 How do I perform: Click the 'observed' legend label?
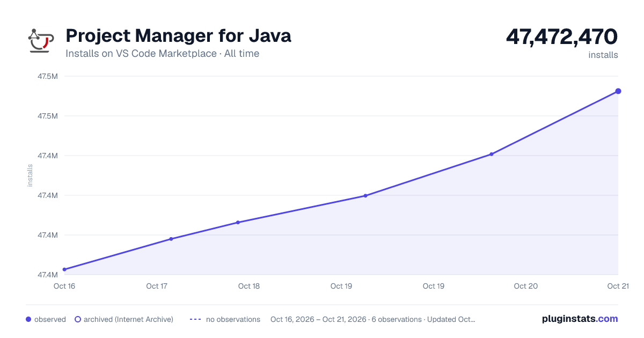(x=50, y=319)
